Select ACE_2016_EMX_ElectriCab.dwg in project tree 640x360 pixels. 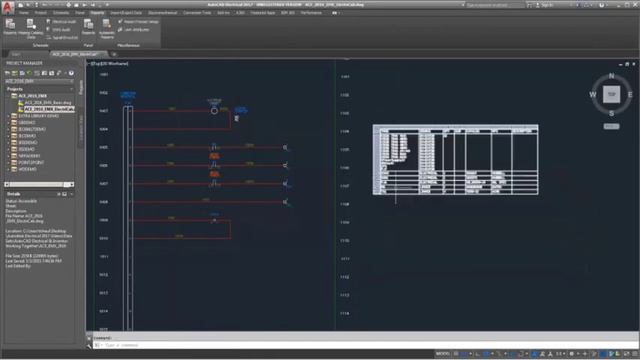(x=49, y=109)
